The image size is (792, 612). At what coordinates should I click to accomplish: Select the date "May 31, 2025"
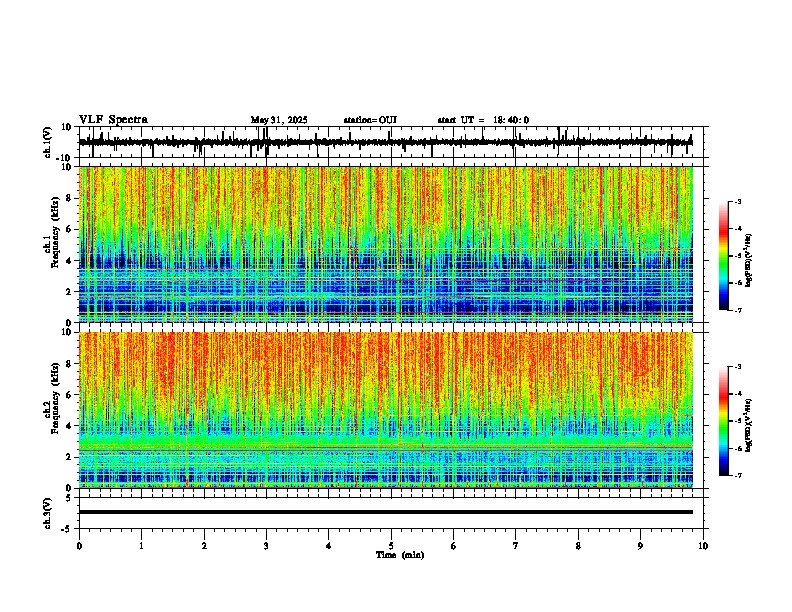pyautogui.click(x=279, y=120)
